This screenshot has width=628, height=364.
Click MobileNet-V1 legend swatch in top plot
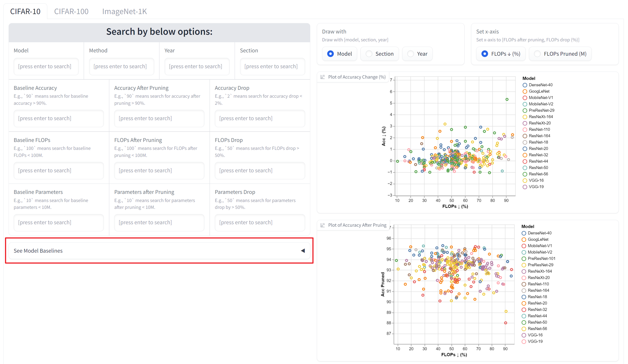[525, 98]
